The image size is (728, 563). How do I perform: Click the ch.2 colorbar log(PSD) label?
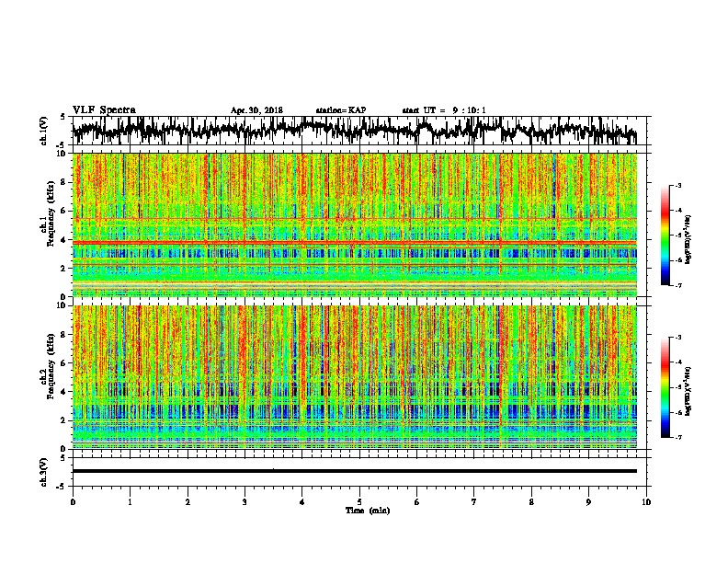click(688, 391)
